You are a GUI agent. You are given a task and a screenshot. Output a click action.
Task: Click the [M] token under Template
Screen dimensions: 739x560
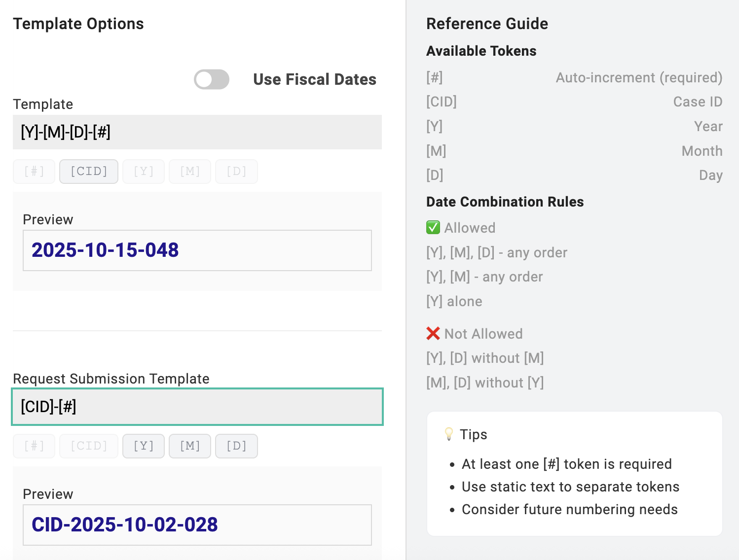pyautogui.click(x=190, y=172)
